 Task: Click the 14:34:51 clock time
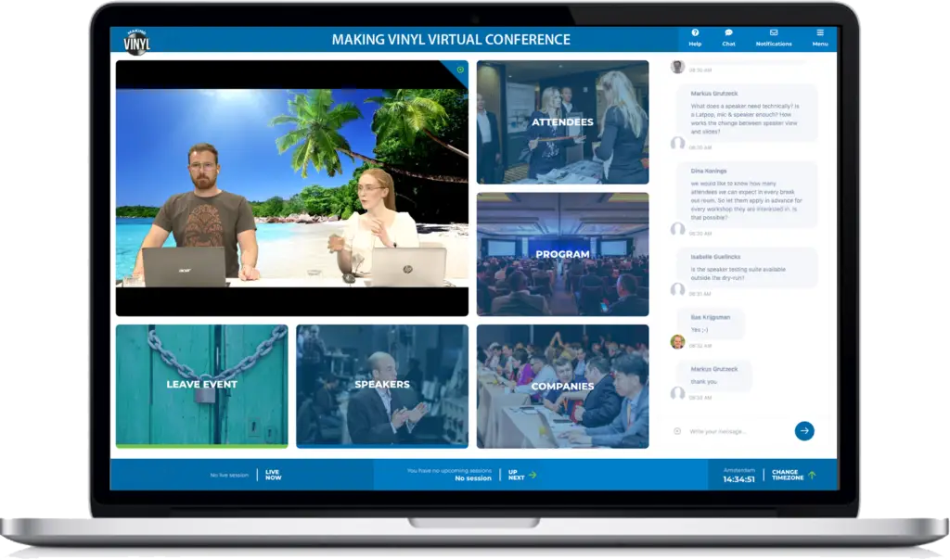pyautogui.click(x=738, y=479)
